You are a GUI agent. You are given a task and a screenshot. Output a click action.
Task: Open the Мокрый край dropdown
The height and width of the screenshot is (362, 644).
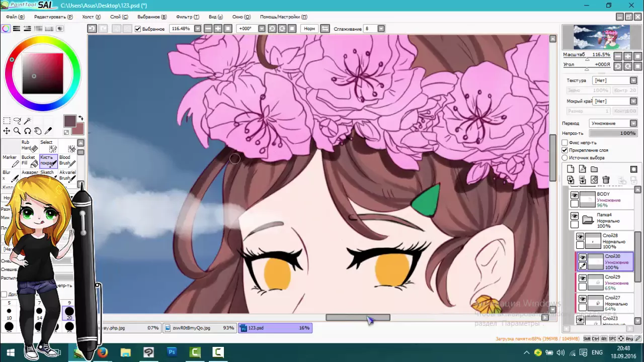[633, 101]
